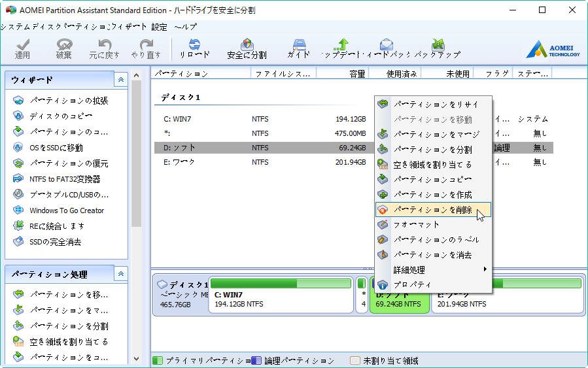Click the sidebar vertical scrollbar thumb
The height and width of the screenshot is (368, 588).
coord(137,154)
